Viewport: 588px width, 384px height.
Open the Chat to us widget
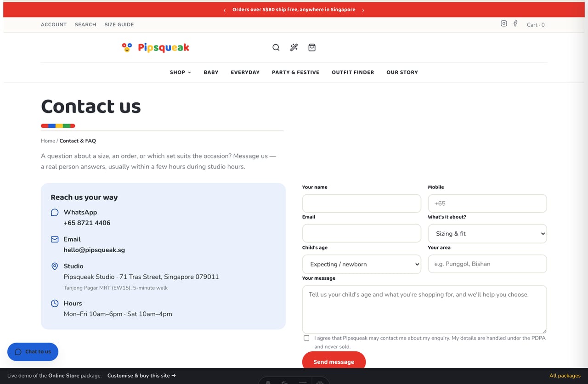tap(33, 351)
